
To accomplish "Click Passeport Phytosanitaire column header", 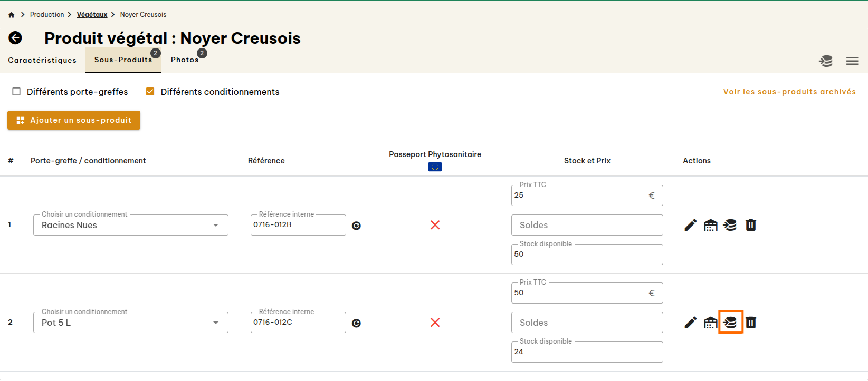I will (x=435, y=154).
